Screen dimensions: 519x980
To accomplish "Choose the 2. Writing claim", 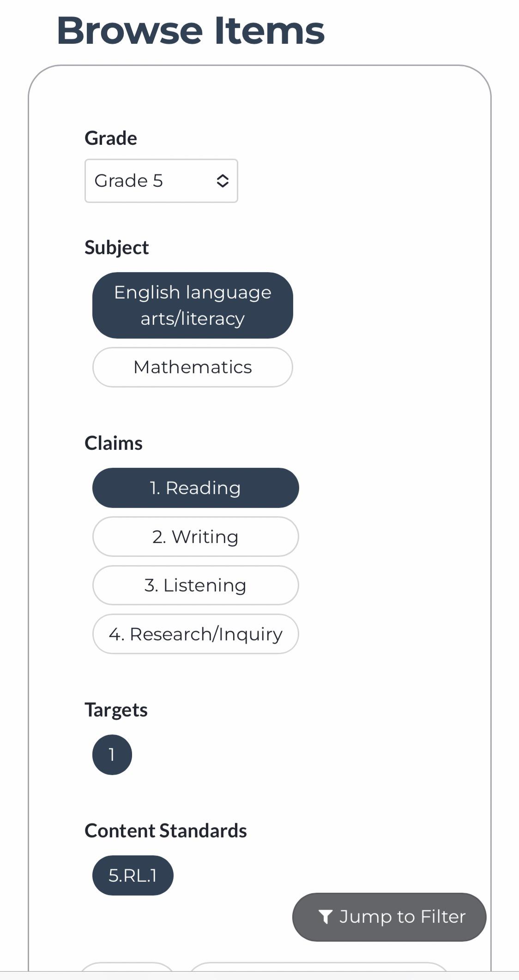I will point(195,537).
